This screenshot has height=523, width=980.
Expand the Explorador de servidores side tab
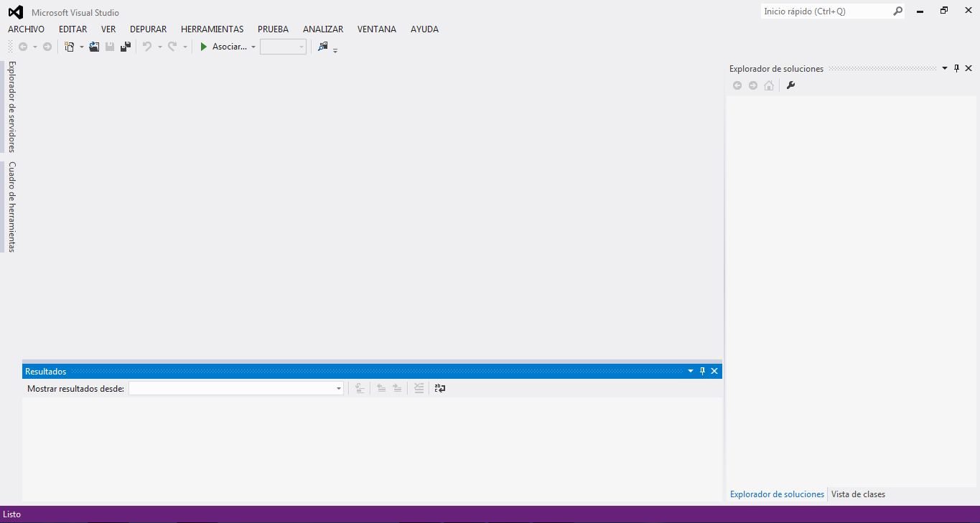click(11, 106)
